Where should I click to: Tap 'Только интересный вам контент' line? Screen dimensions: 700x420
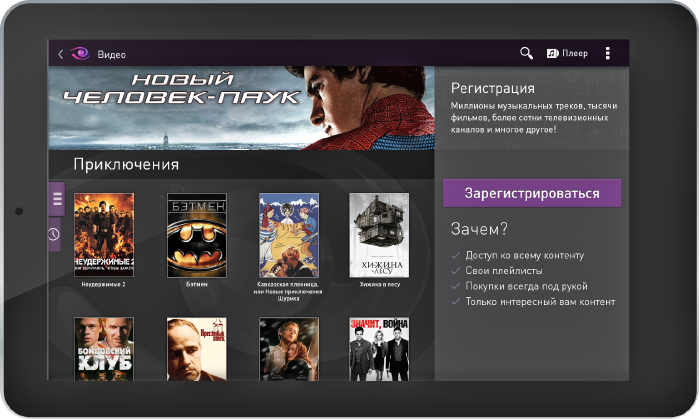(540, 302)
